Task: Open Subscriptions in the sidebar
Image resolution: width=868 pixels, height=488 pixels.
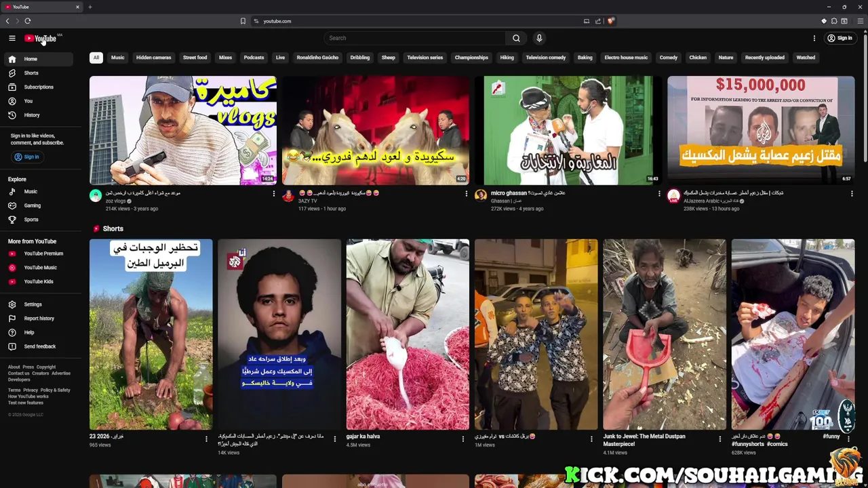Action: point(38,87)
